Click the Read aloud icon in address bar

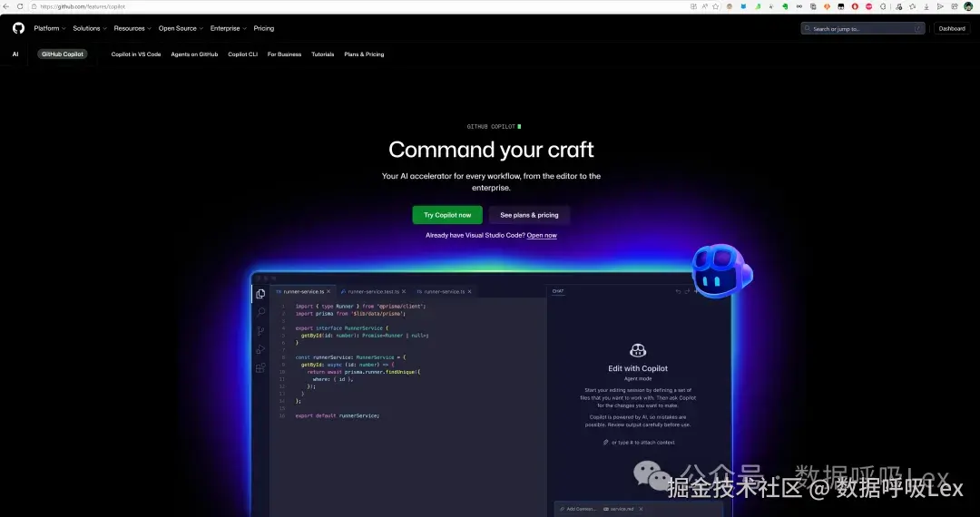704,6
